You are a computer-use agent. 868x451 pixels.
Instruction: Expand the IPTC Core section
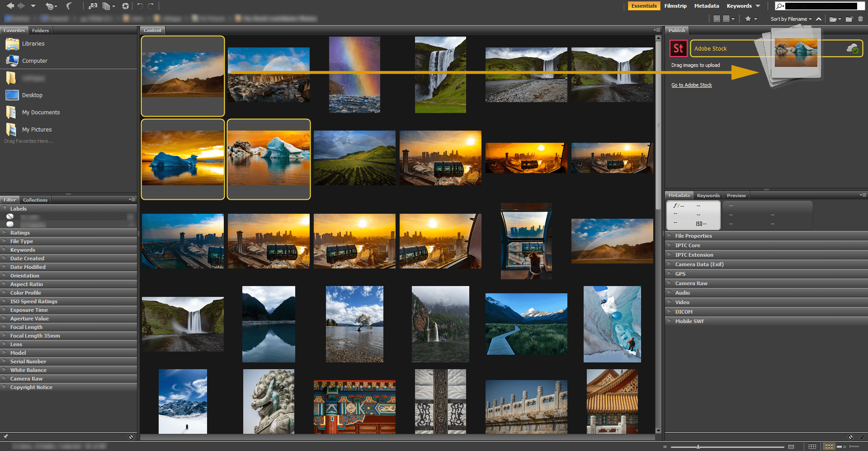point(688,245)
